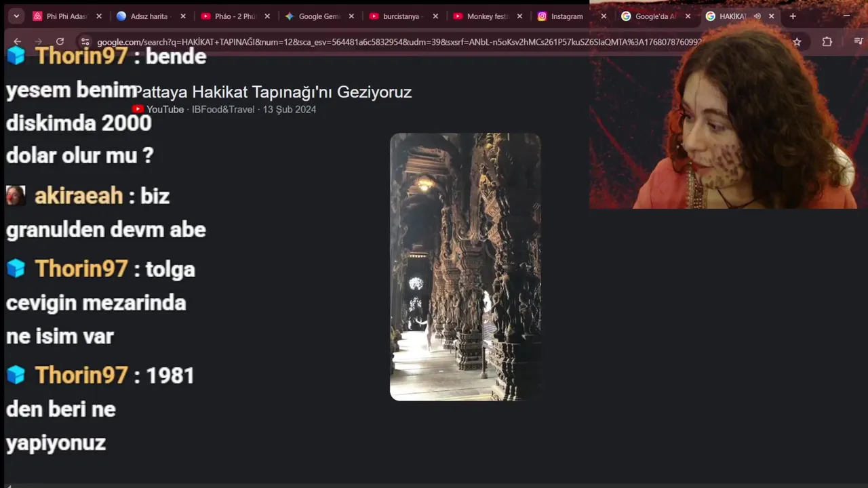Click Thorin97's blue cube badge beside '1981'
868x488 pixels.
click(x=16, y=375)
